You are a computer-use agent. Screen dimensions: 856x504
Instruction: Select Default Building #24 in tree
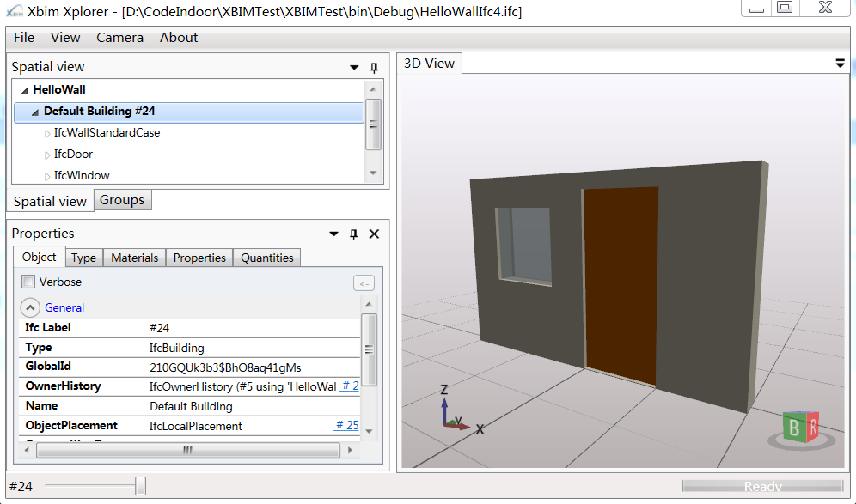click(189, 112)
